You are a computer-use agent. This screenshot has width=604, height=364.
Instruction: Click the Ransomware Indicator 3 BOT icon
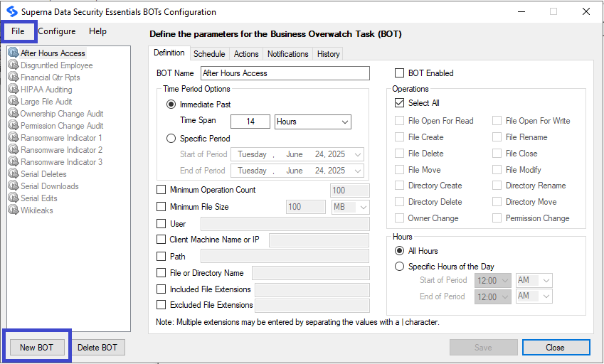(x=14, y=161)
